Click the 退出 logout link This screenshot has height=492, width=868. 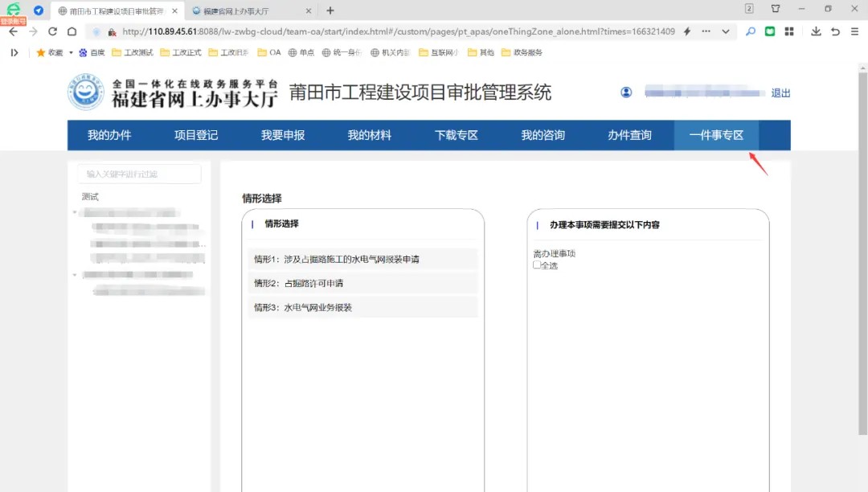click(780, 92)
